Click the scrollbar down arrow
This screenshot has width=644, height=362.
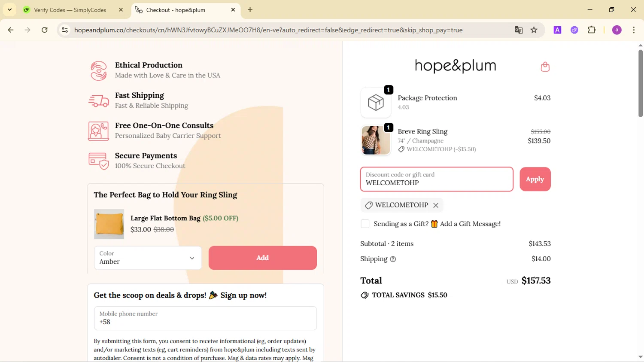click(x=640, y=357)
